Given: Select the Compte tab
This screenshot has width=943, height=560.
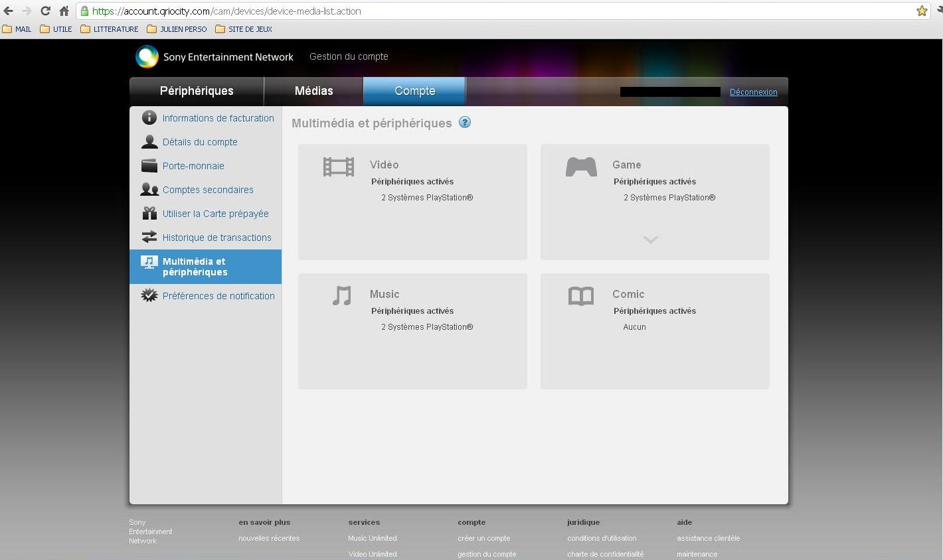Looking at the screenshot, I should click(414, 91).
